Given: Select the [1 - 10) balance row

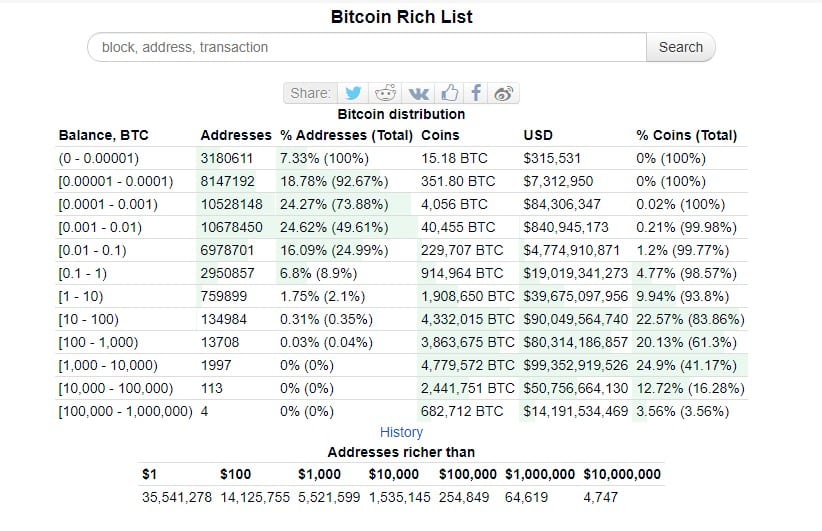Looking at the screenshot, I should pos(87,296).
